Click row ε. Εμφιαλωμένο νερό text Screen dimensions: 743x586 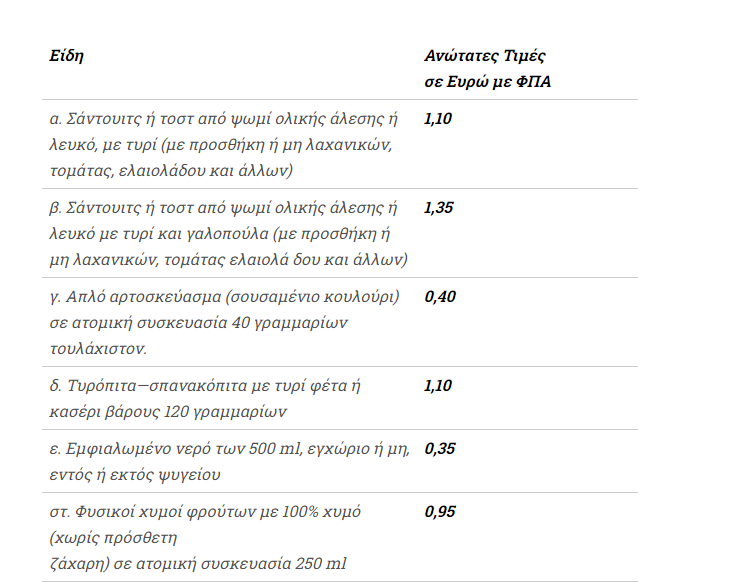tap(229, 461)
